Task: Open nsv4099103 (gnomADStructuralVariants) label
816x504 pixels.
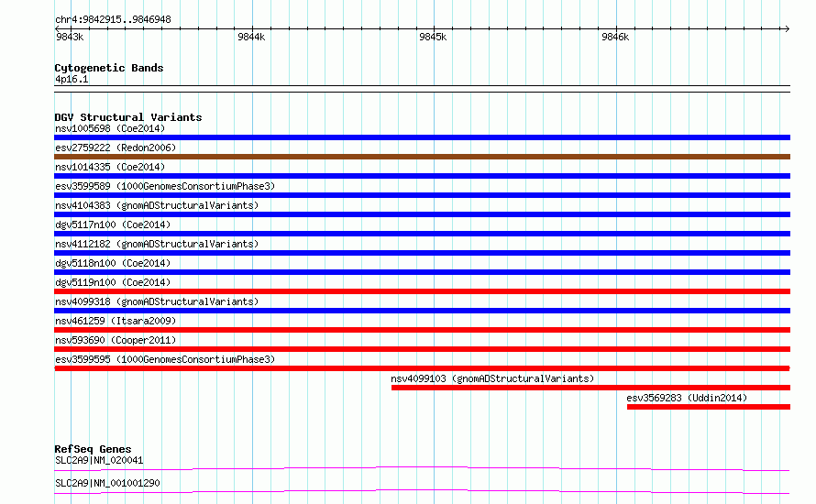Action: click(492, 378)
